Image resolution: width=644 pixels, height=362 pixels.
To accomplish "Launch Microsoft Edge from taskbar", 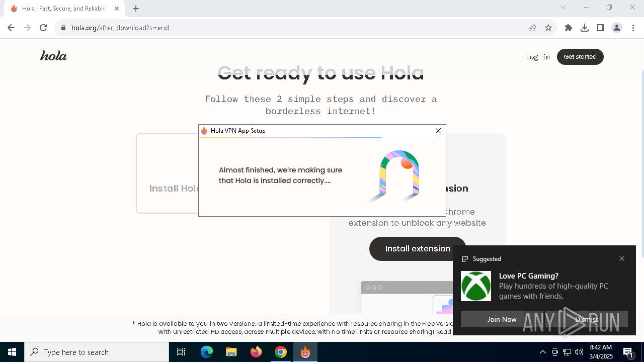I will click(x=207, y=352).
